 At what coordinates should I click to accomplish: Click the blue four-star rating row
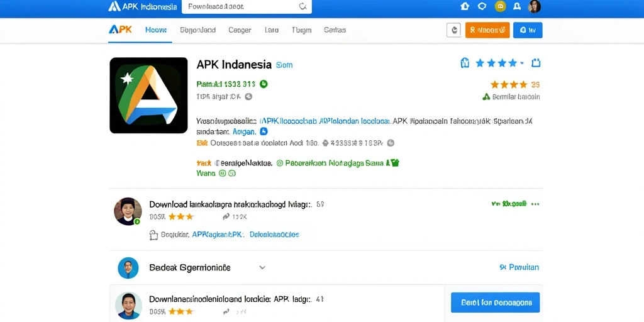496,63
